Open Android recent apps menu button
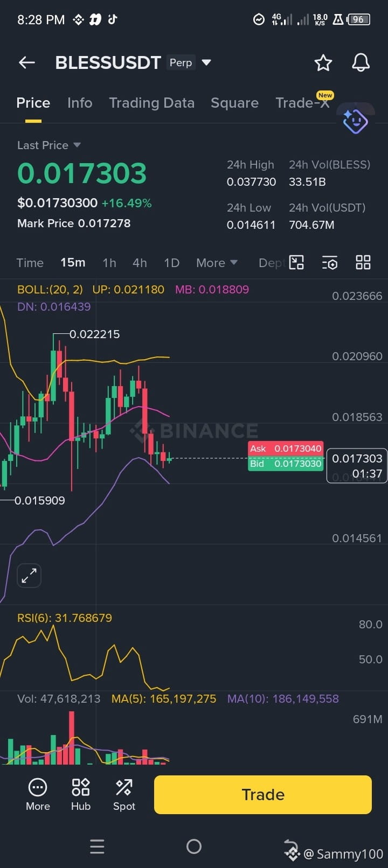 tap(97, 847)
